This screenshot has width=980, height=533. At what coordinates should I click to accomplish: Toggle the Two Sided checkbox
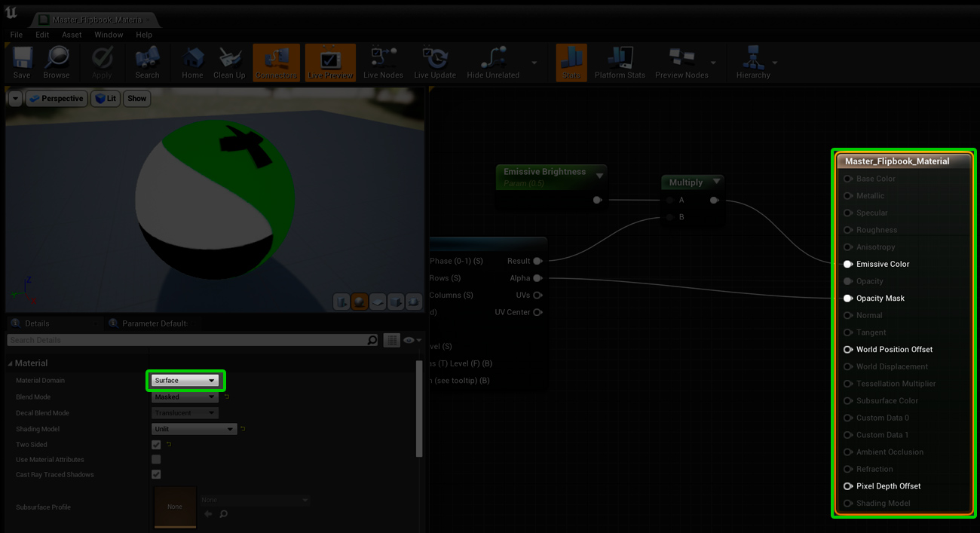coord(156,445)
